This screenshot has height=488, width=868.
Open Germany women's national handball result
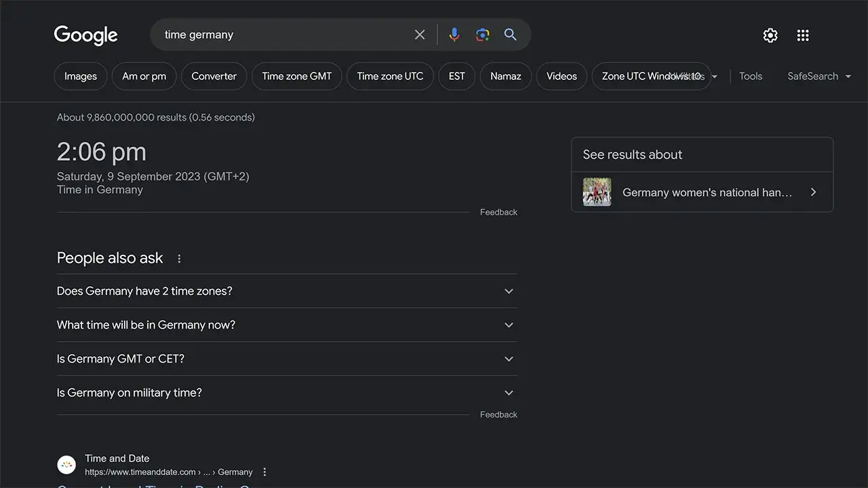702,192
